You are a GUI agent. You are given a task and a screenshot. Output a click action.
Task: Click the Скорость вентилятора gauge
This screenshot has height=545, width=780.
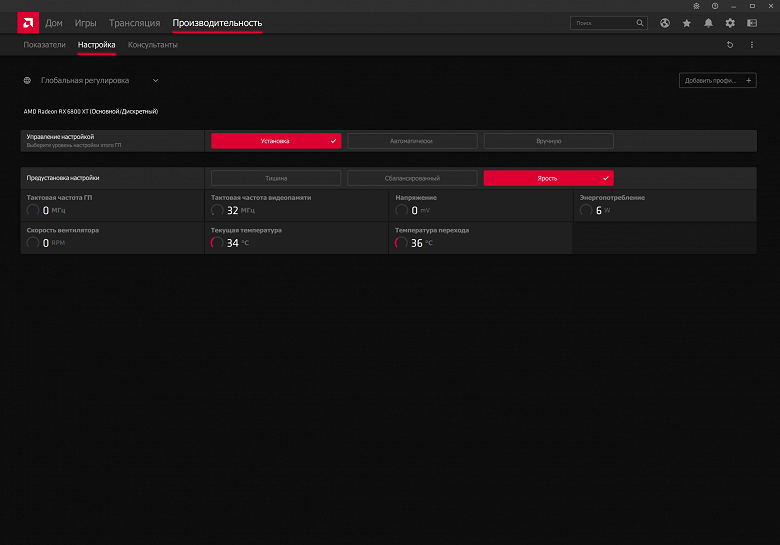pos(33,243)
